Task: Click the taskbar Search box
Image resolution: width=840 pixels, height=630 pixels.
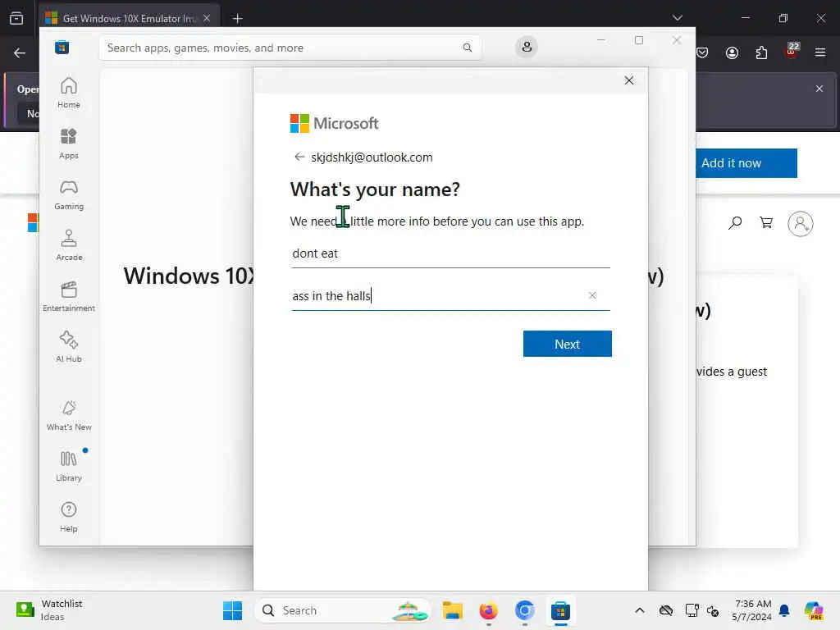Action: pos(343,610)
